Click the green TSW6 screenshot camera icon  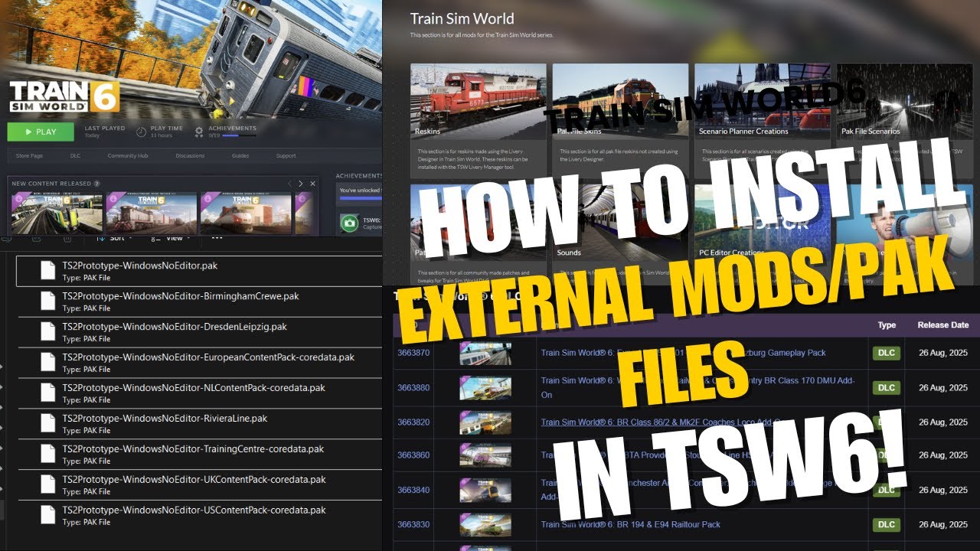pyautogui.click(x=349, y=223)
